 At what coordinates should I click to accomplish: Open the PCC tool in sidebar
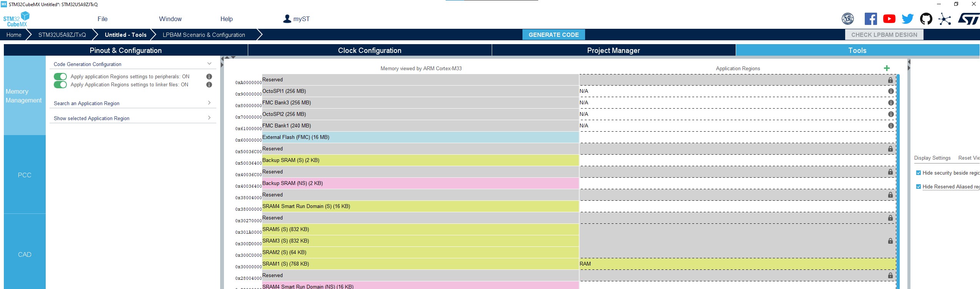[x=25, y=175]
